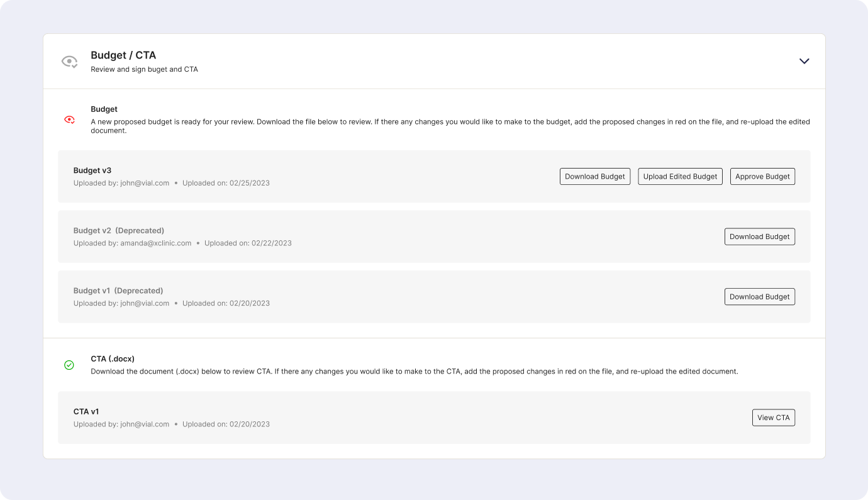
Task: Click the Budget section heading
Action: click(x=104, y=109)
